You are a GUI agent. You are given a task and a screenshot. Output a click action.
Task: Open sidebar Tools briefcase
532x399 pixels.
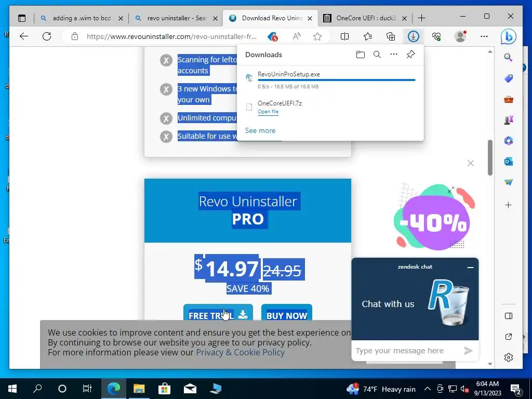pyautogui.click(x=508, y=99)
